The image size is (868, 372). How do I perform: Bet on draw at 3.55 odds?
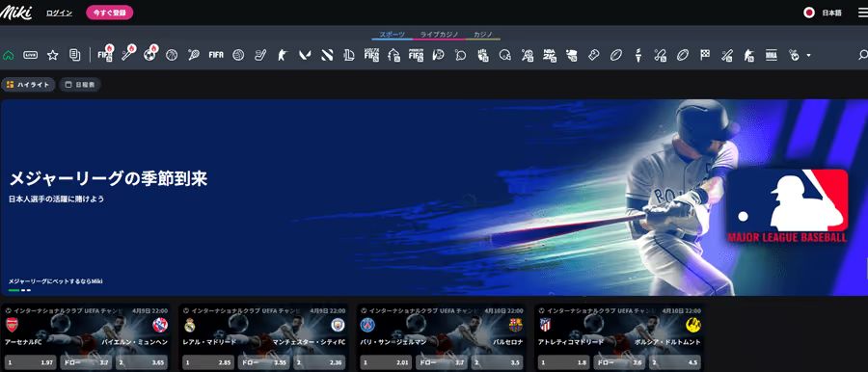[263, 363]
